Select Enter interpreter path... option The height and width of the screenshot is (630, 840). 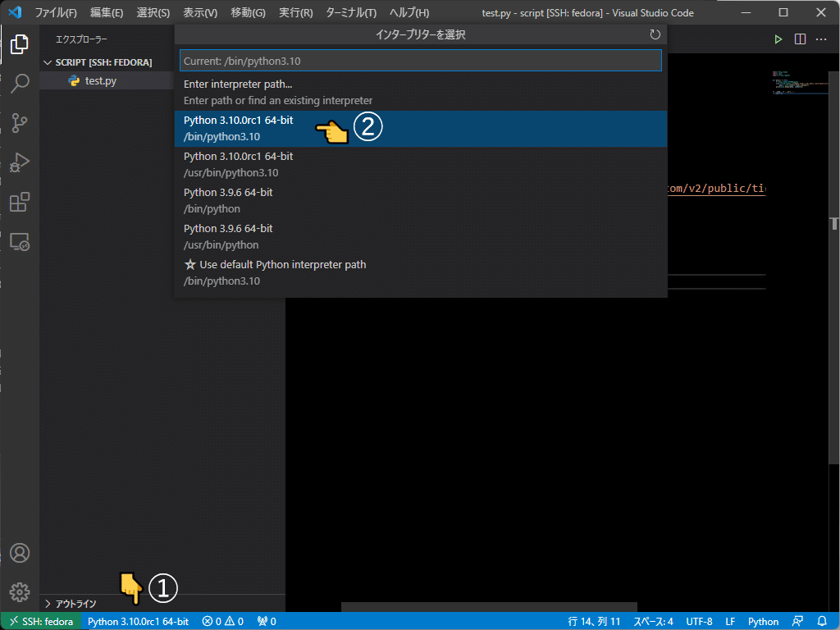click(x=421, y=92)
